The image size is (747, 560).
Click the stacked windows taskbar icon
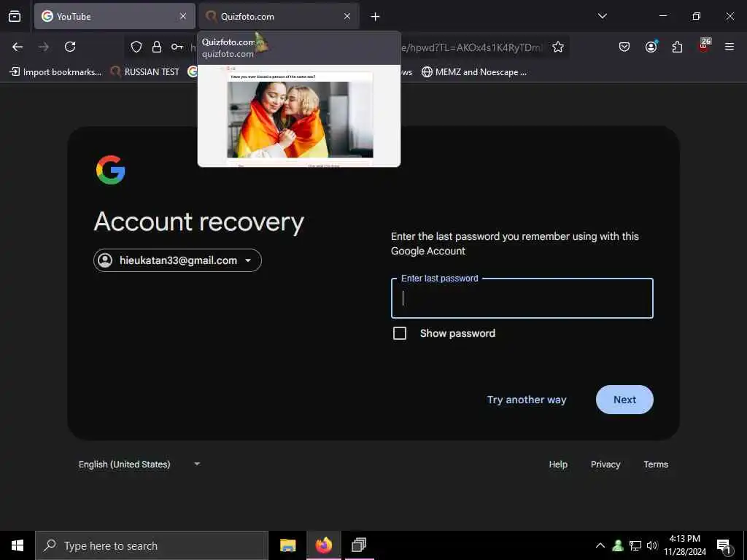click(x=359, y=545)
